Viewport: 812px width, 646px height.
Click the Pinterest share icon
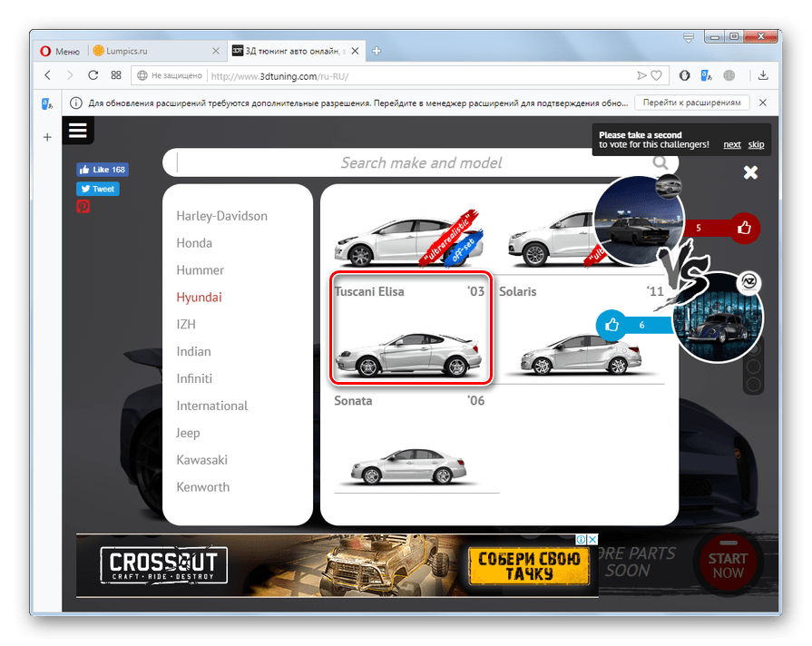pyautogui.click(x=83, y=207)
